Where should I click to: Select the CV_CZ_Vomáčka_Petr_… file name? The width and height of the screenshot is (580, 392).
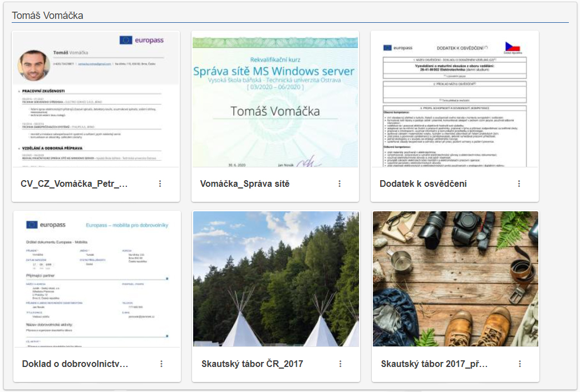[x=74, y=183]
